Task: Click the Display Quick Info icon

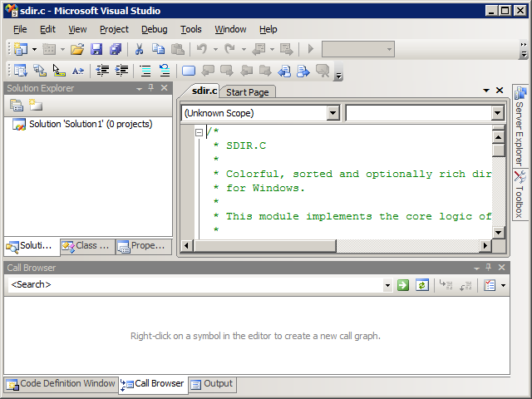Action: tap(59, 71)
